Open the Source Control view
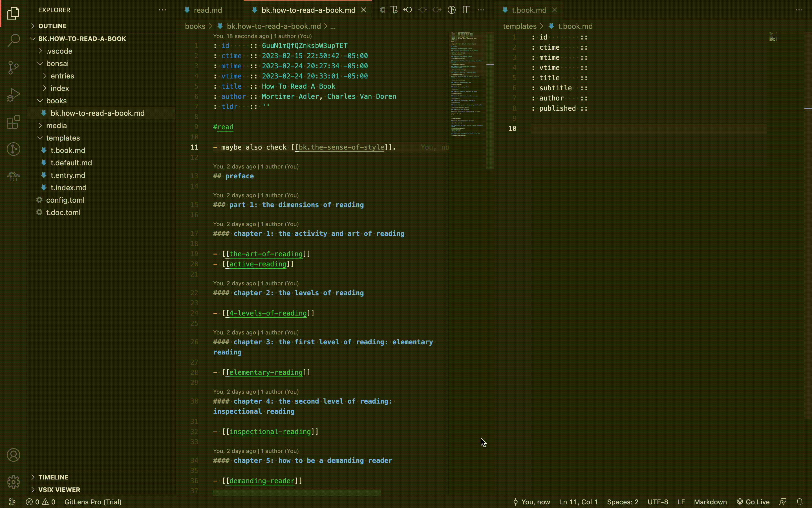This screenshot has width=812, height=508. point(14,67)
